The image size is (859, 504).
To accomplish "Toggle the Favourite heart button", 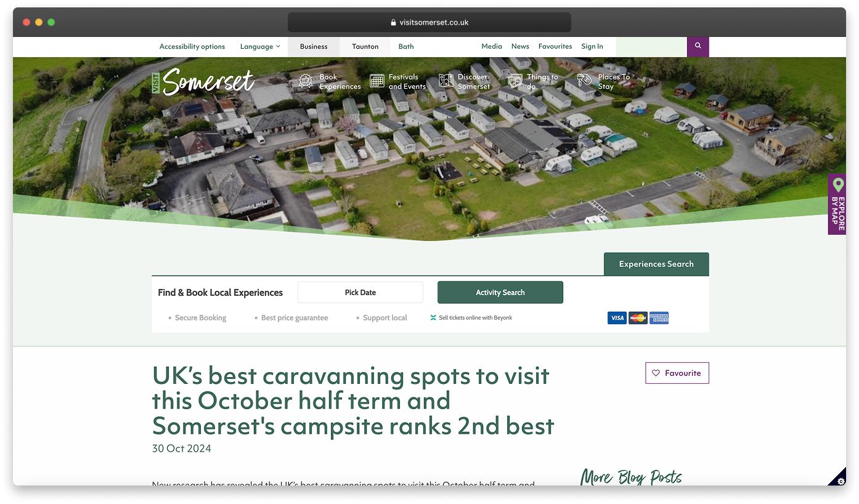I will [x=677, y=373].
